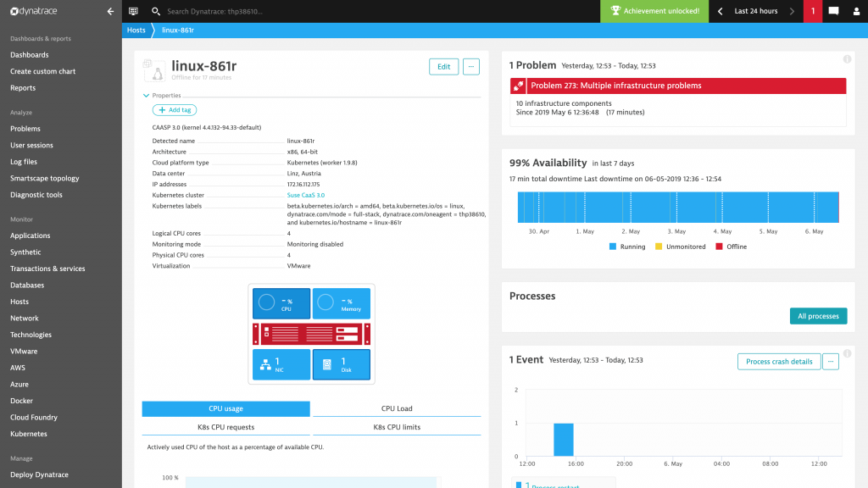
Task: Open Kubernetes in the sidebar
Action: 28,435
